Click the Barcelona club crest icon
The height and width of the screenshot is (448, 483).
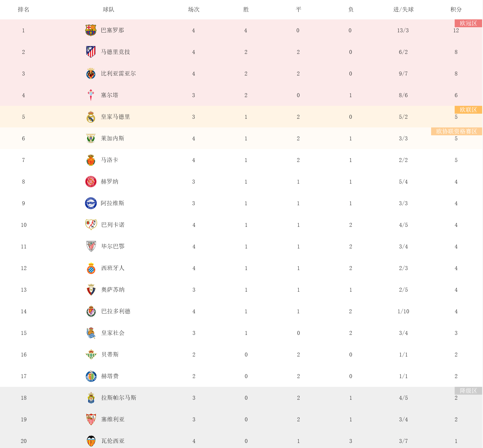coord(91,30)
